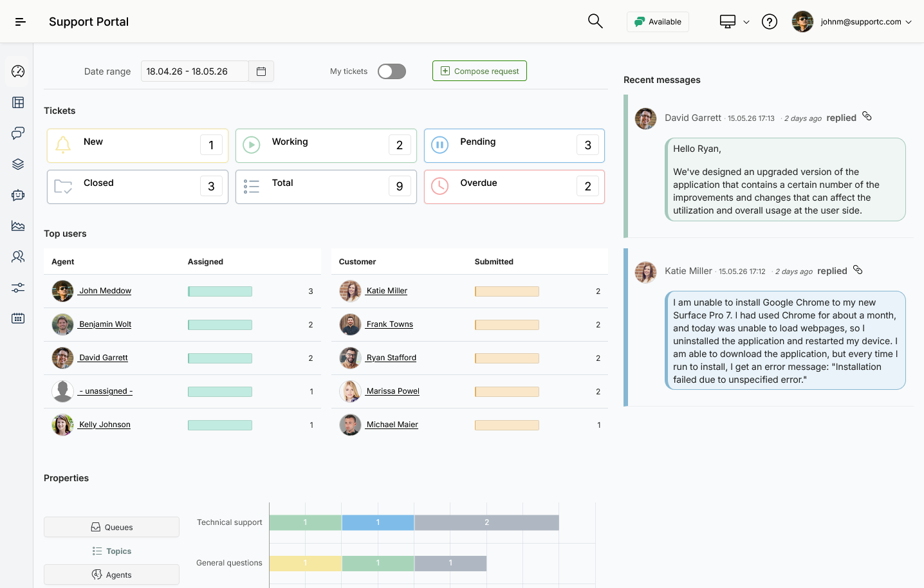
Task: Click green segment of Technical support bar
Action: click(306, 522)
